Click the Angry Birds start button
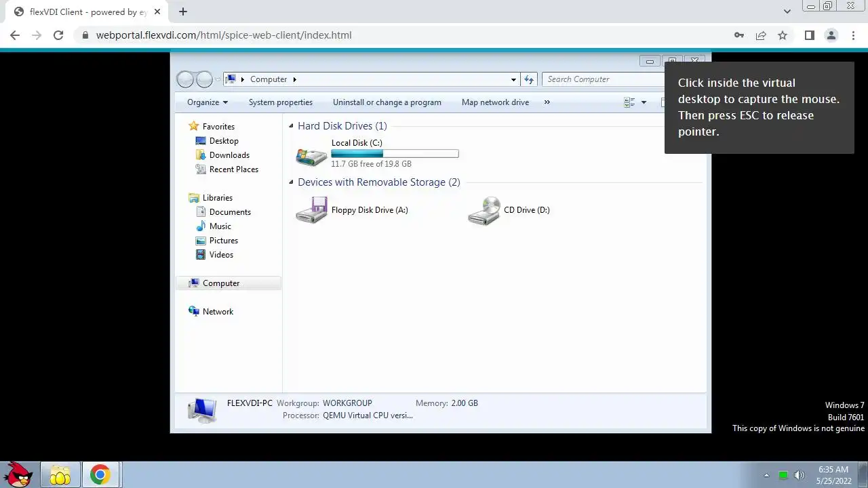The width and height of the screenshot is (868, 488). click(x=19, y=475)
